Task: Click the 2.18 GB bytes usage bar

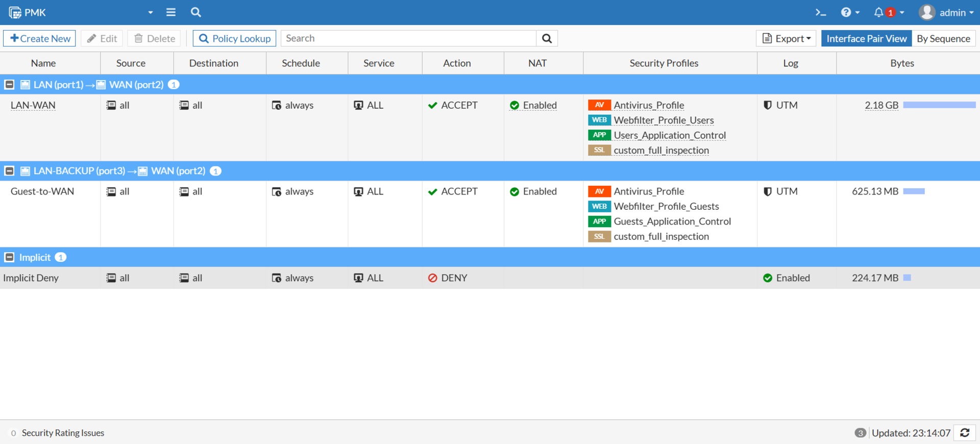Action: (939, 105)
